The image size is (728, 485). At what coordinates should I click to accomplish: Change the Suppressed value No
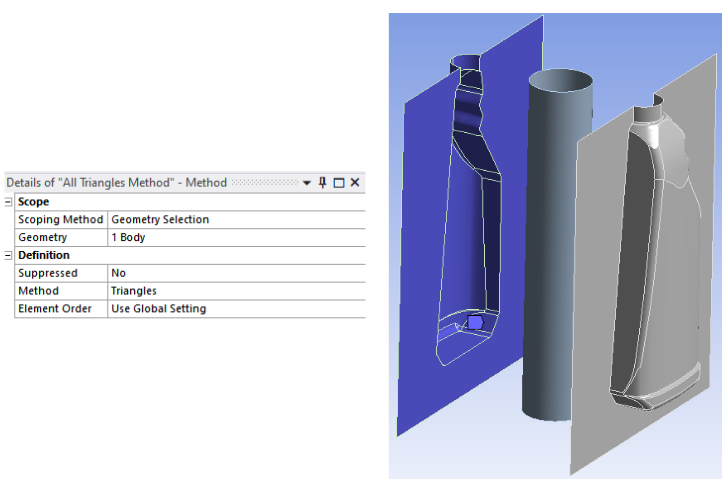[x=237, y=273]
